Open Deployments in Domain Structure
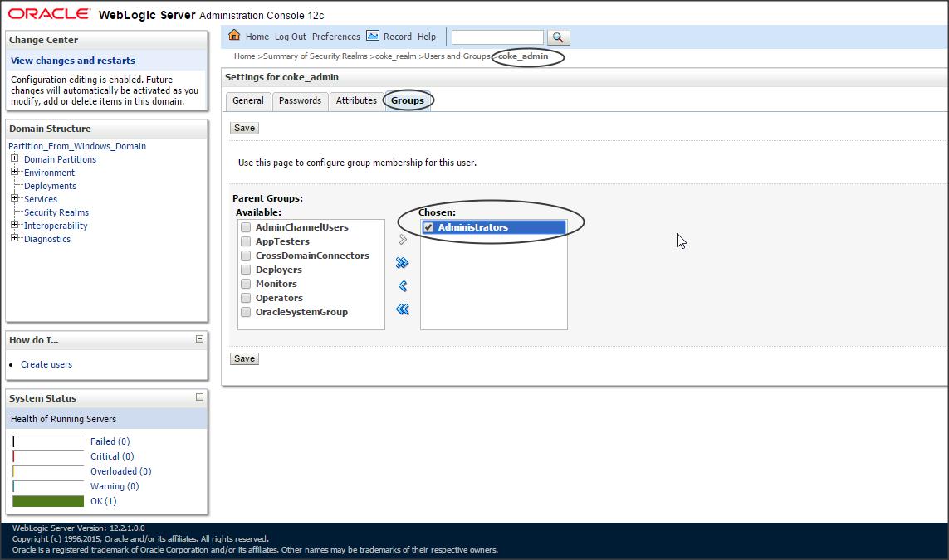Viewport: 949px width, 560px height. point(51,187)
